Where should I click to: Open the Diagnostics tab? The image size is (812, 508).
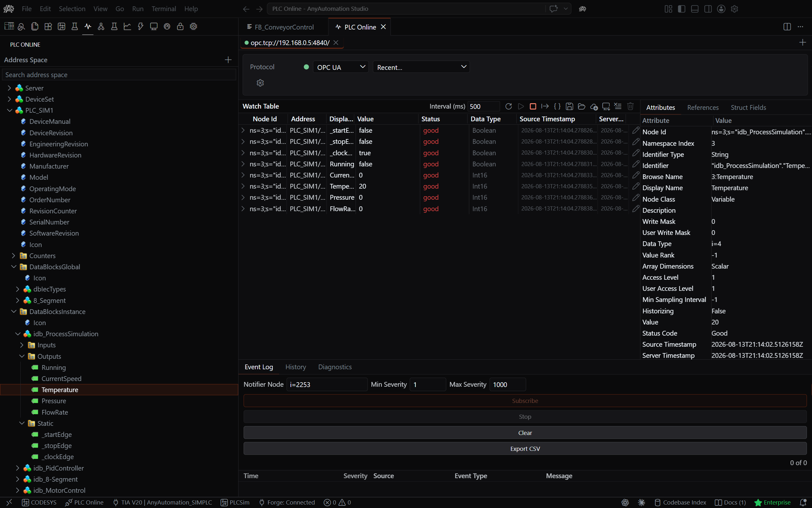[x=335, y=367]
